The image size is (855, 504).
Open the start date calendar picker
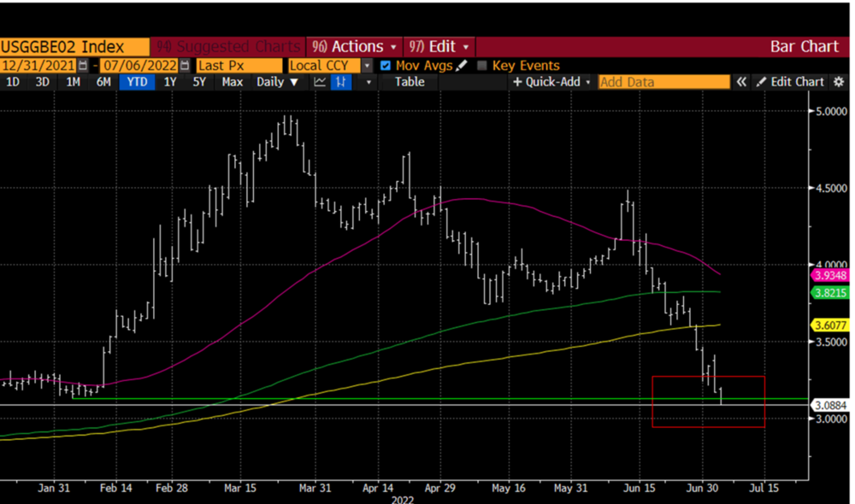[x=82, y=66]
